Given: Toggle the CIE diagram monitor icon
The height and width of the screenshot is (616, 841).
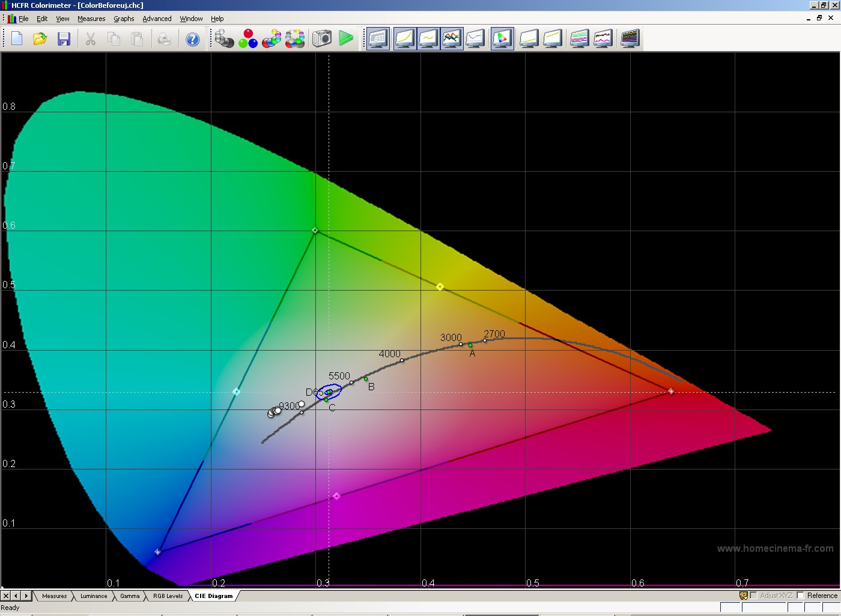Looking at the screenshot, I should 502,39.
